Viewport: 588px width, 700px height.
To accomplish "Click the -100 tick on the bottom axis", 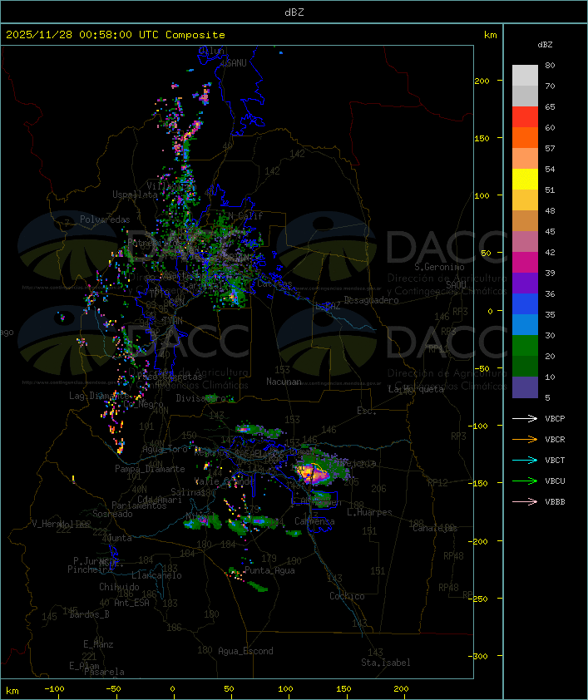I will pyautogui.click(x=54, y=689).
